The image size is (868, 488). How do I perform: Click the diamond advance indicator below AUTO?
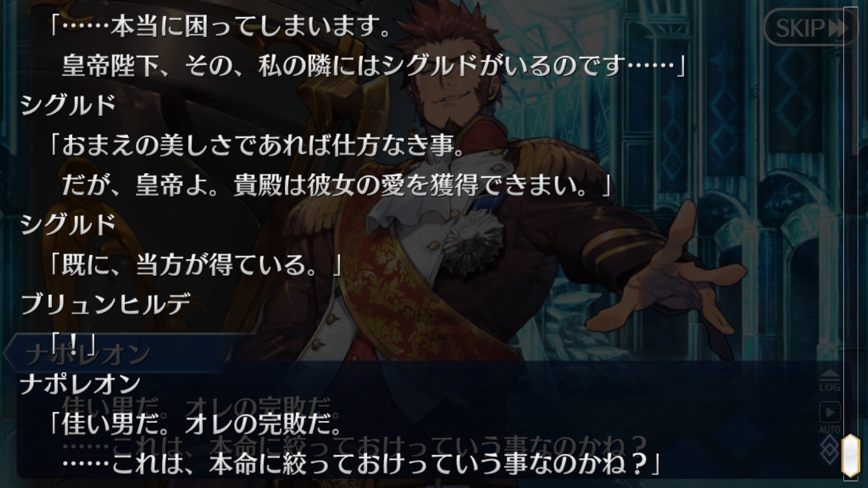(829, 448)
